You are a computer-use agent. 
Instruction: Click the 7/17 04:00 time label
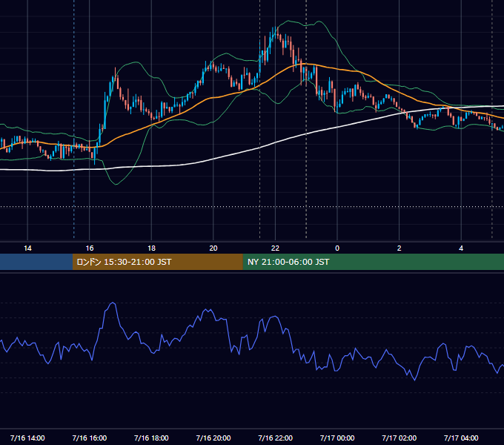(x=461, y=438)
